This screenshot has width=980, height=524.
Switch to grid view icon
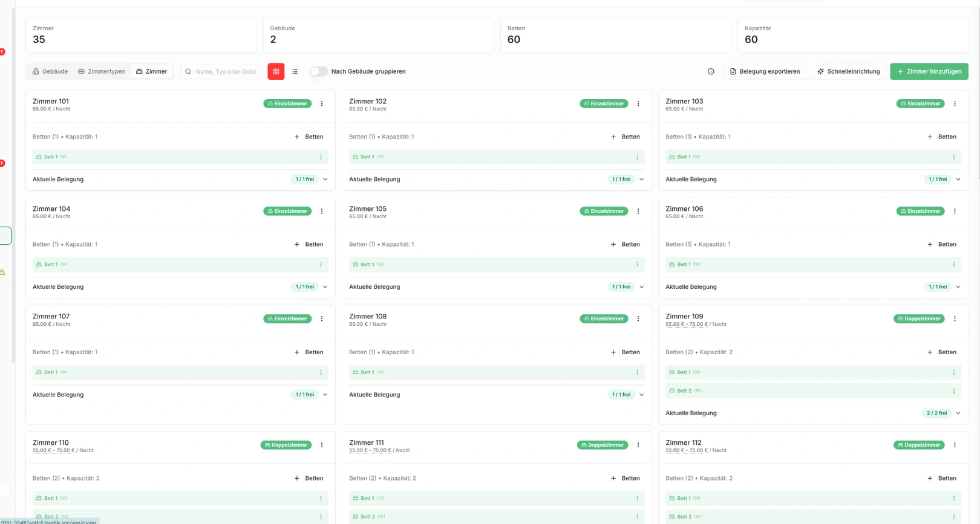coord(276,71)
